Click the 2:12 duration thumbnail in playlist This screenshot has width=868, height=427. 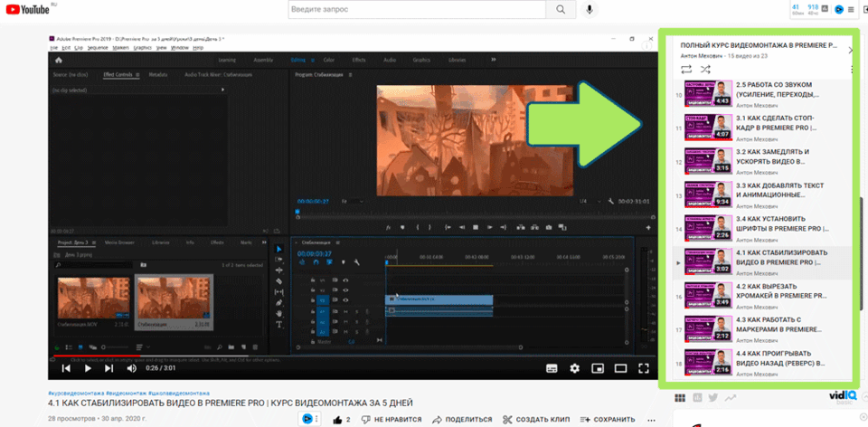709,329
